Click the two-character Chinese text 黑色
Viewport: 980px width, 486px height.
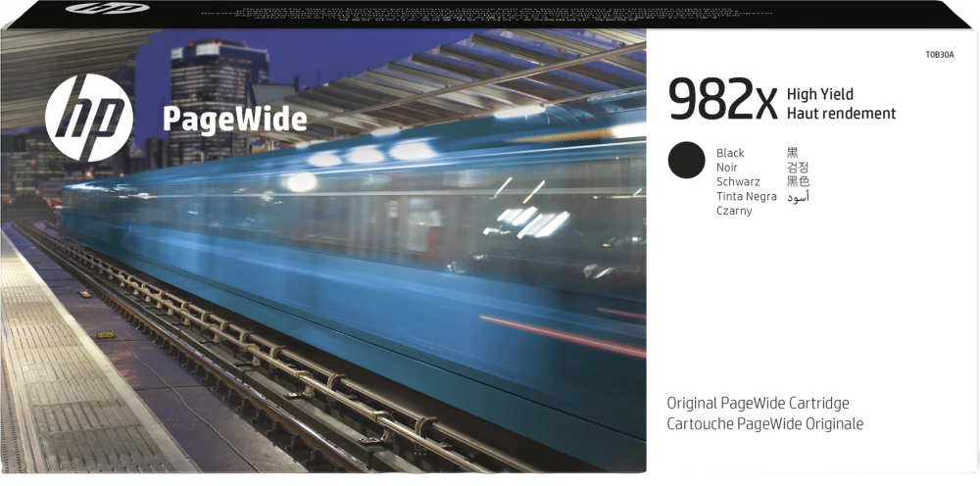point(798,182)
